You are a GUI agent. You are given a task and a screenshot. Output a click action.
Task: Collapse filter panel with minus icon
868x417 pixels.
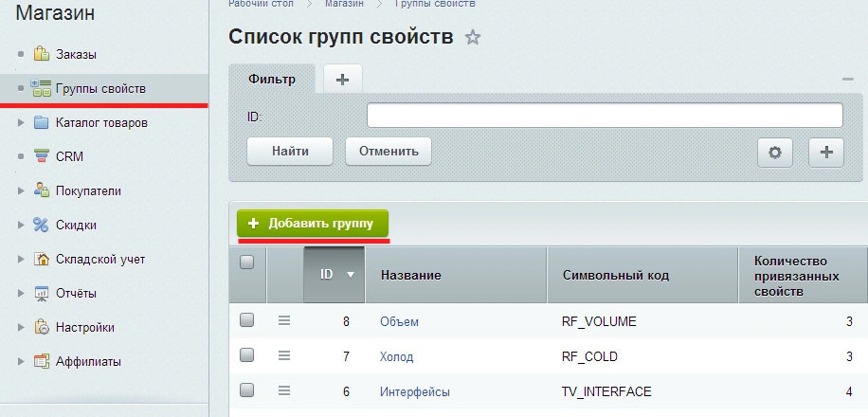pyautogui.click(x=847, y=80)
